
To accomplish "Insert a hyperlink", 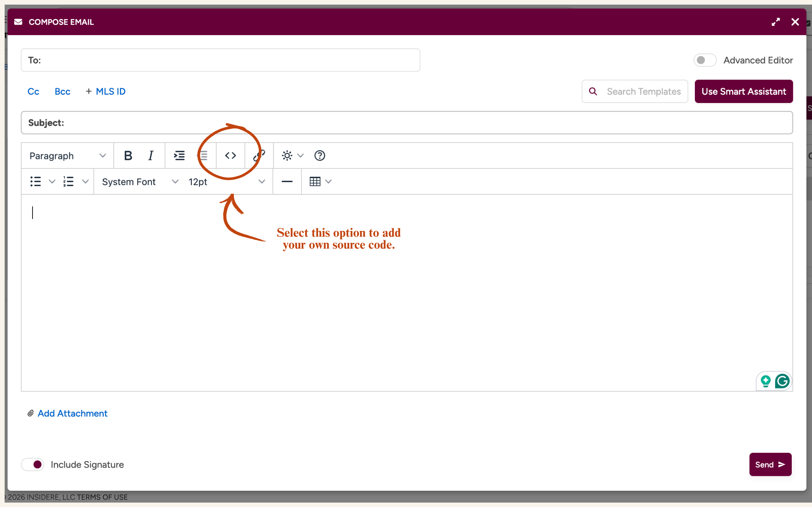I will (x=259, y=156).
